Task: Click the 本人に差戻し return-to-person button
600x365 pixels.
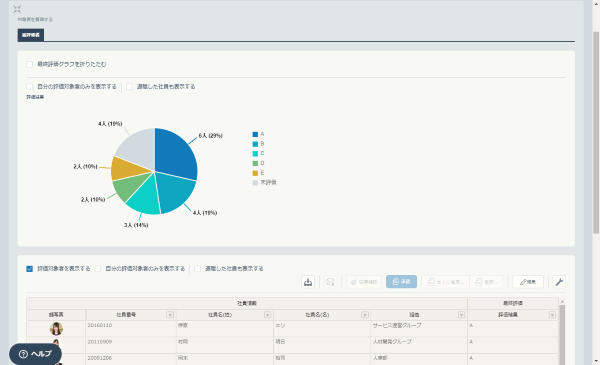Action: (445, 282)
